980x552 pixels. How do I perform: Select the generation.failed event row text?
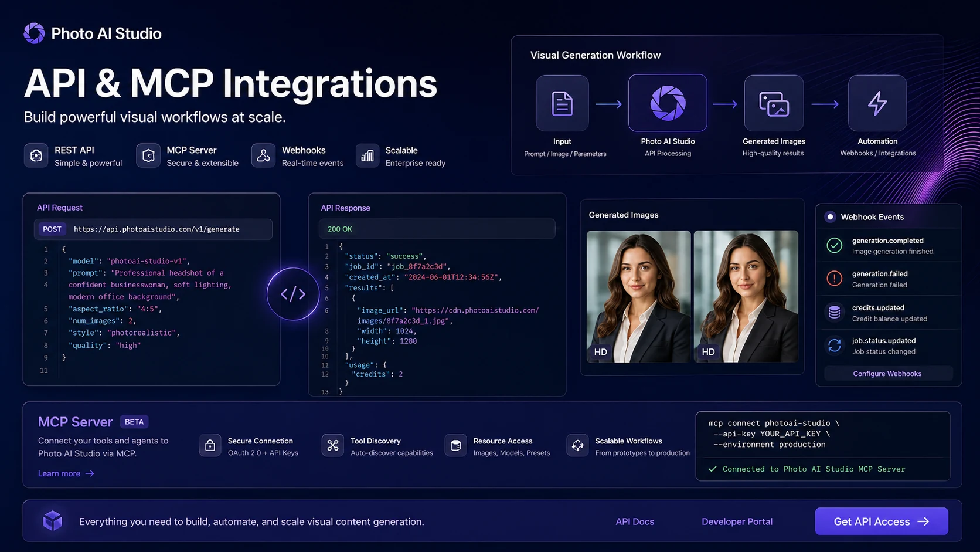coord(880,279)
